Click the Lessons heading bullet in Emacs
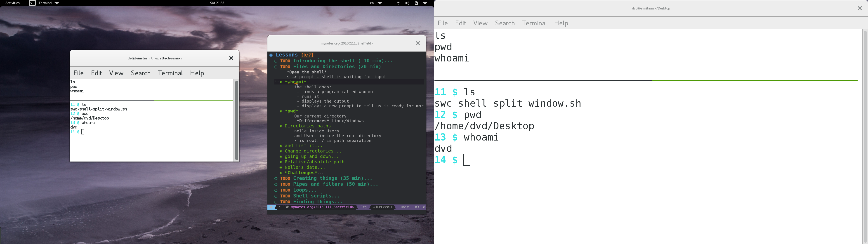868x244 pixels. pyautogui.click(x=271, y=55)
